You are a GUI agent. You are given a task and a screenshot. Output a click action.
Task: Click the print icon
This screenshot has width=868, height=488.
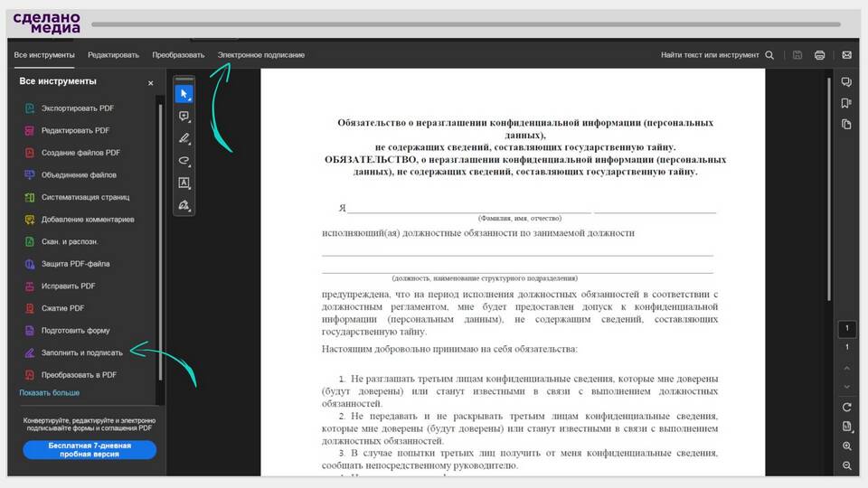[819, 55]
